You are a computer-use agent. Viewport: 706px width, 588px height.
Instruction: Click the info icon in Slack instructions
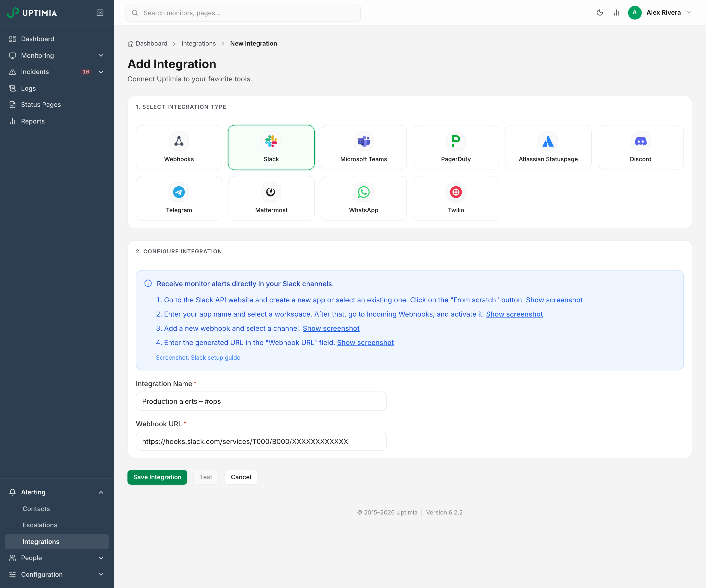point(148,283)
